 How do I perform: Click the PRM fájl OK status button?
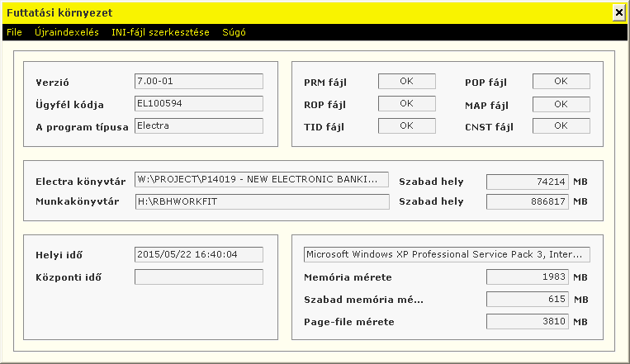[406, 81]
